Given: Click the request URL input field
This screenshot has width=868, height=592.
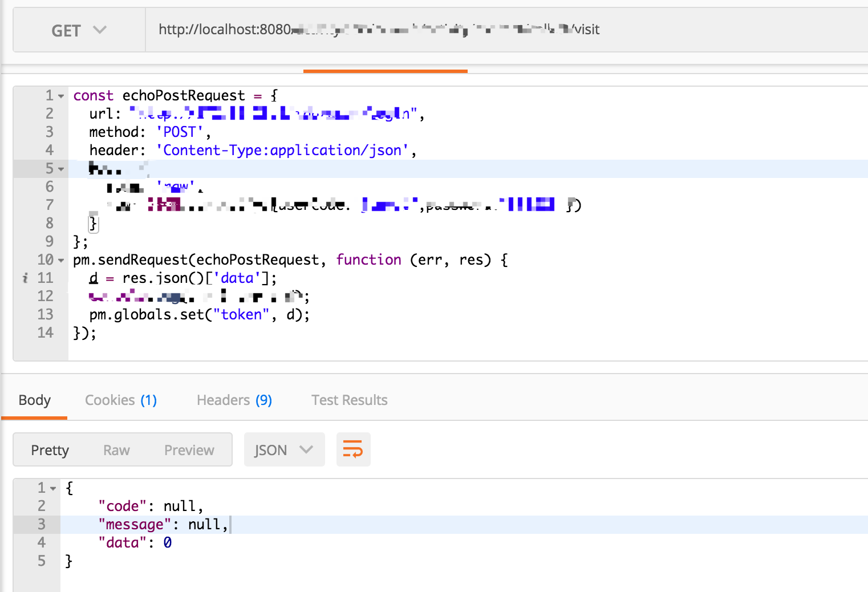Looking at the screenshot, I should [506, 30].
